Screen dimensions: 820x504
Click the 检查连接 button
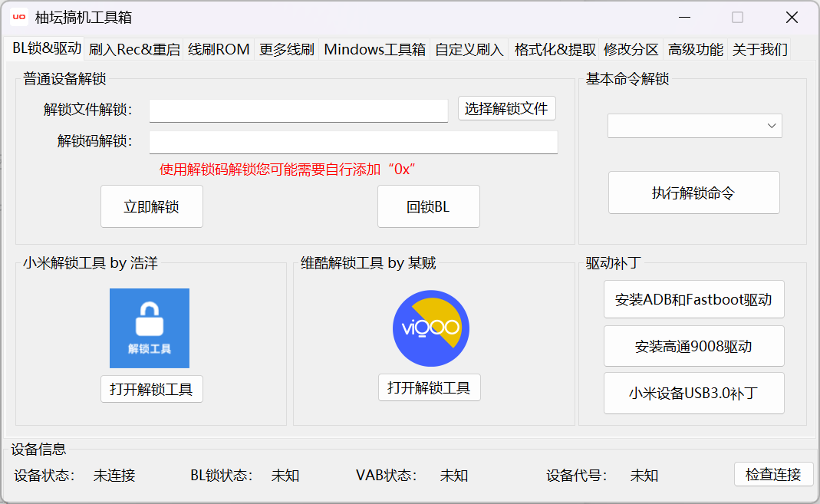click(774, 474)
